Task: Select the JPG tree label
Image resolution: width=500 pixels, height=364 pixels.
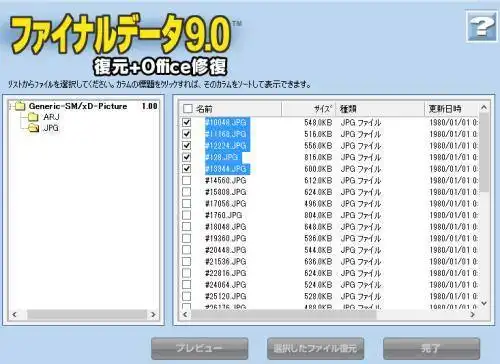Action: [x=51, y=128]
